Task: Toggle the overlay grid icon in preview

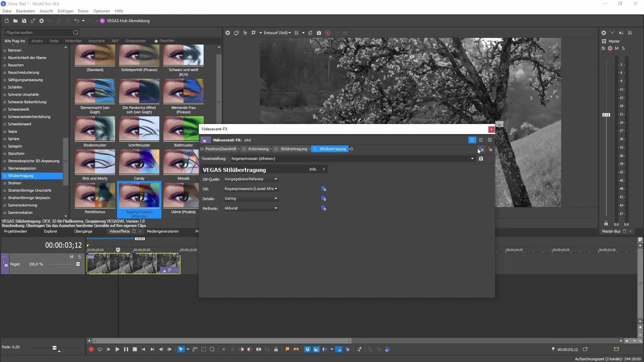Action: pyautogui.click(x=297, y=33)
